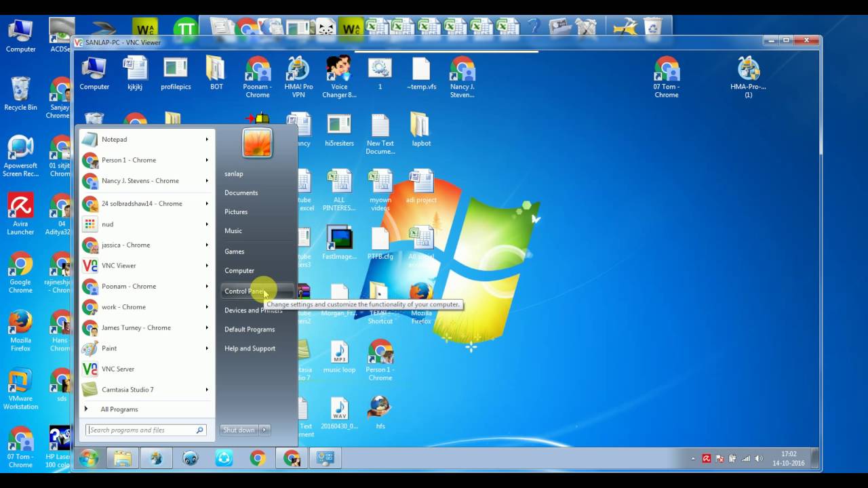Image resolution: width=868 pixels, height=488 pixels.
Task: Select the ~temp.vfs file icon
Action: (421, 75)
